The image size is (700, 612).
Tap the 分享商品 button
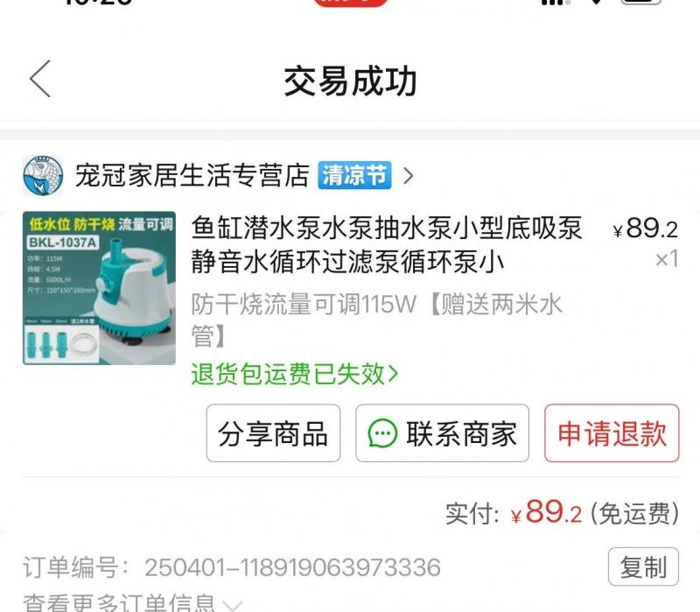click(273, 433)
